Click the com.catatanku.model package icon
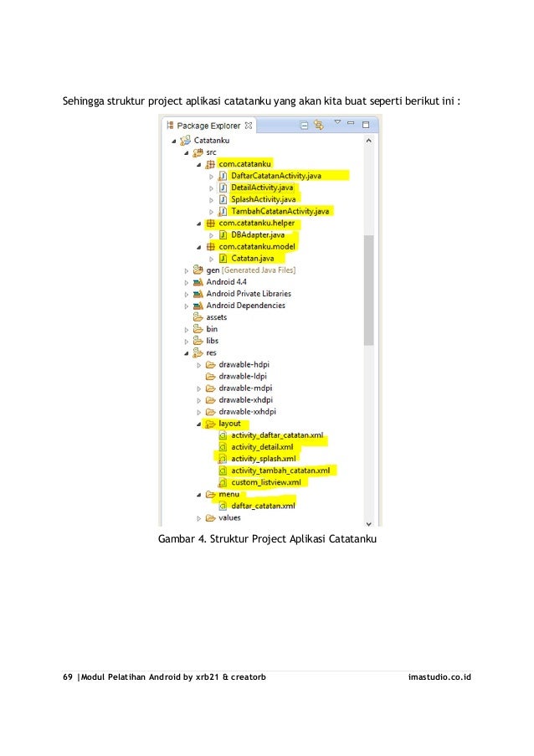 (210, 247)
